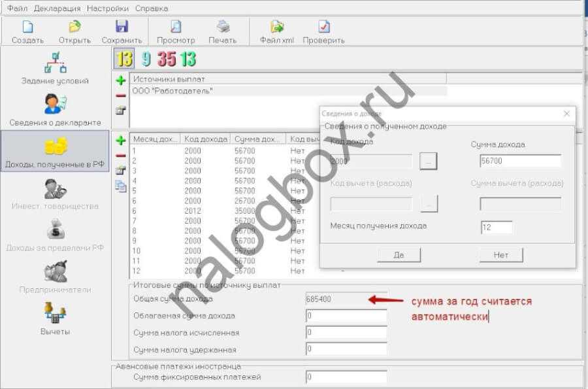Click the Месяц получения дохода field
Screen dimensions: 588x389
pos(497,228)
